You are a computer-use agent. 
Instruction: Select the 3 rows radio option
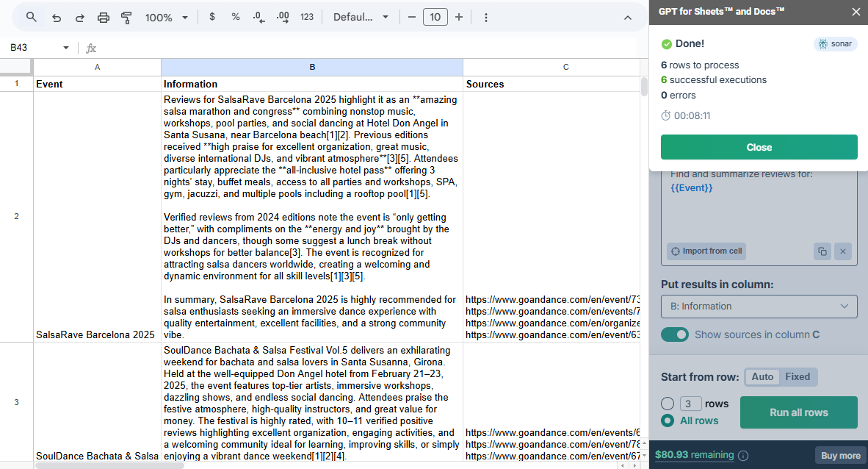pyautogui.click(x=668, y=404)
